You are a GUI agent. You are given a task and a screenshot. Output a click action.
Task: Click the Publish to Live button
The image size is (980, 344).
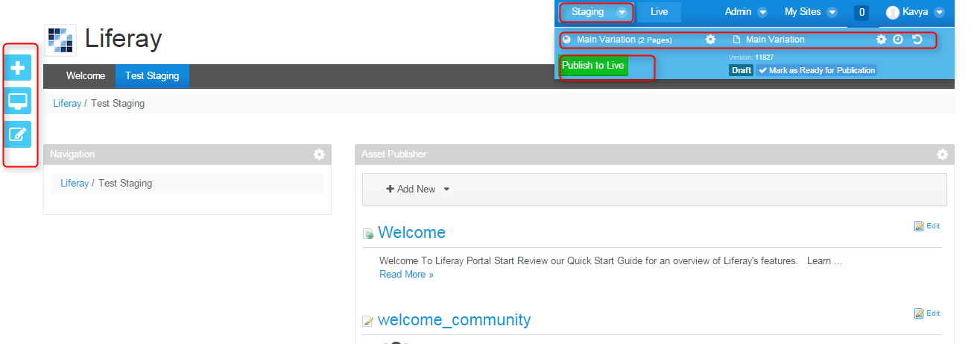pos(593,66)
